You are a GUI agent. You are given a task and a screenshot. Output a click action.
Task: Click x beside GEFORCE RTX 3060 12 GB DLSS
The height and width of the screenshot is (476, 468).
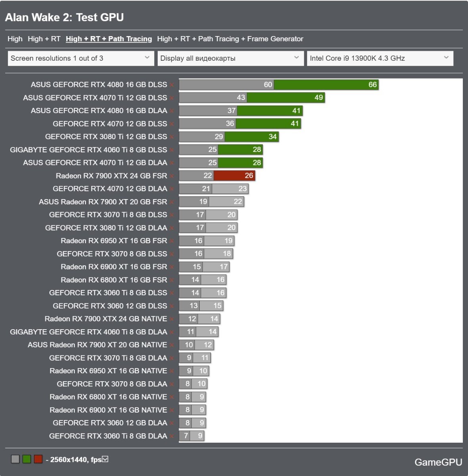click(172, 306)
